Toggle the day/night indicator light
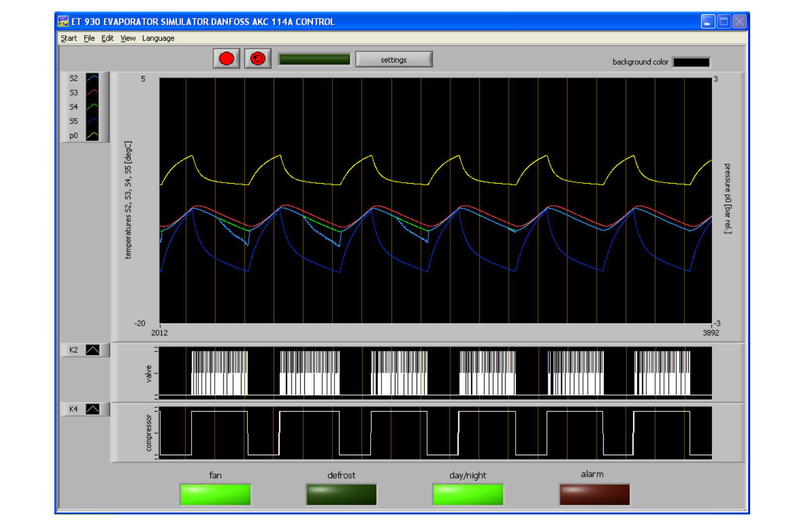The image size is (812, 526). pyautogui.click(x=468, y=494)
